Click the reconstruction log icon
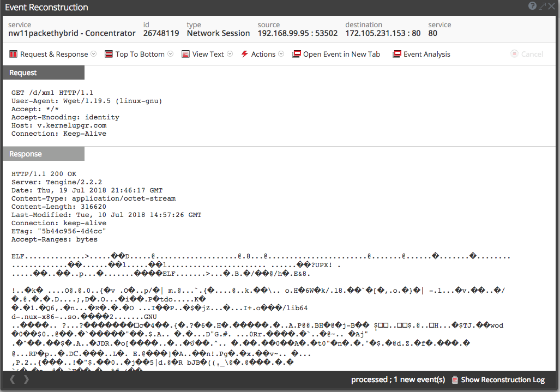560x392 pixels. [x=455, y=380]
